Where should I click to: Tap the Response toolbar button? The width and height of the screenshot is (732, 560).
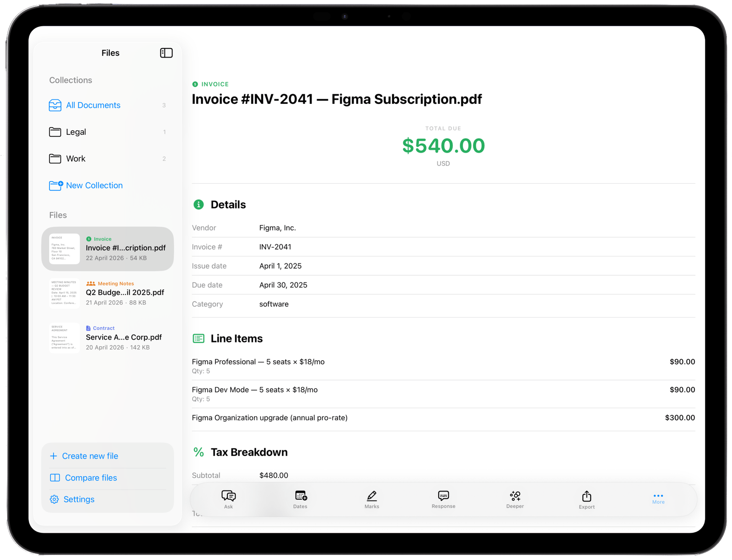coord(443,499)
